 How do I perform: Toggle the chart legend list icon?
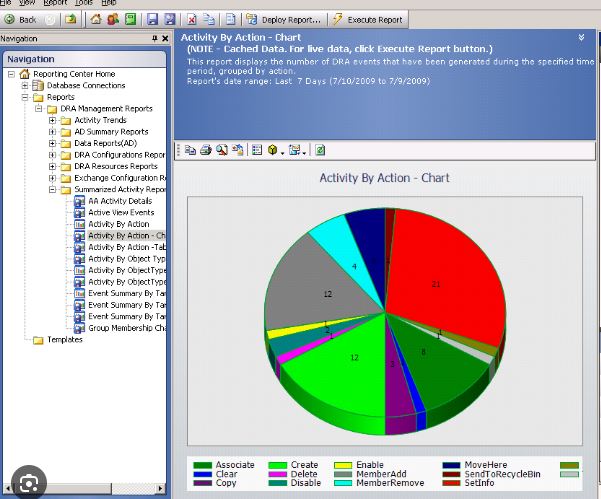[x=257, y=150]
